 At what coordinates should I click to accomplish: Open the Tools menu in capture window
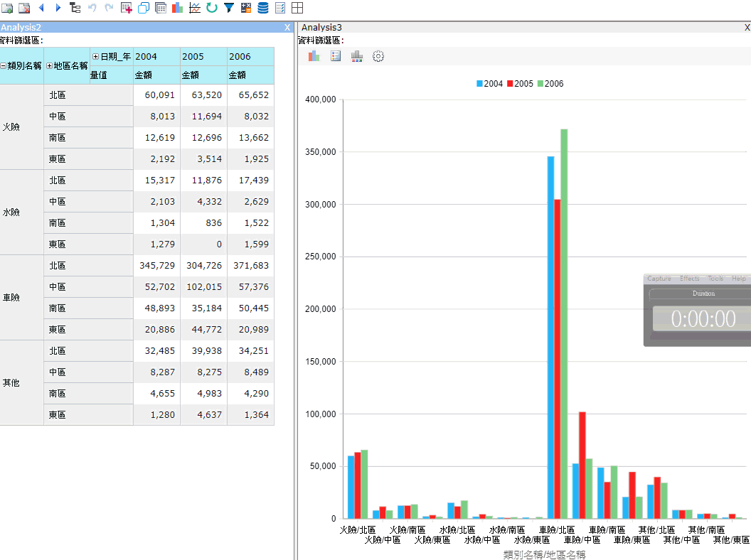[x=715, y=279]
